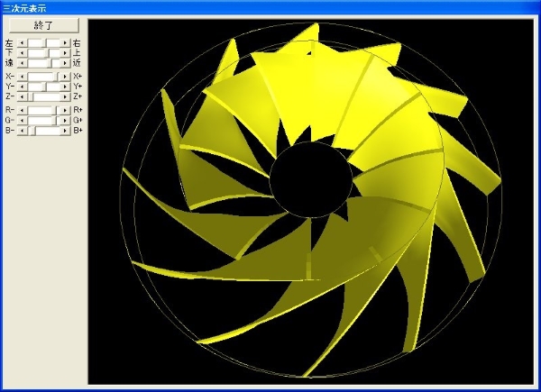541x392 pixels.
Task: Increase blue with the B+ arrow
Action: click(66, 131)
